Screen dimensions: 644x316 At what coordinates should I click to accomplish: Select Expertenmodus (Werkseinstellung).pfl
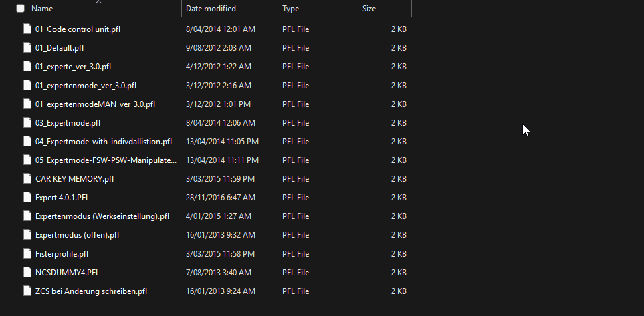click(x=102, y=216)
